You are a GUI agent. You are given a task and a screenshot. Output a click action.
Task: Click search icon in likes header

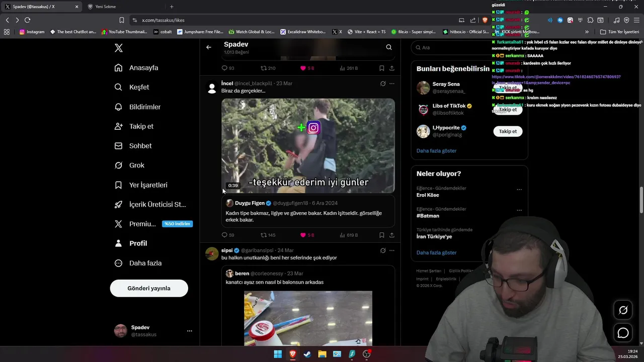click(x=389, y=47)
